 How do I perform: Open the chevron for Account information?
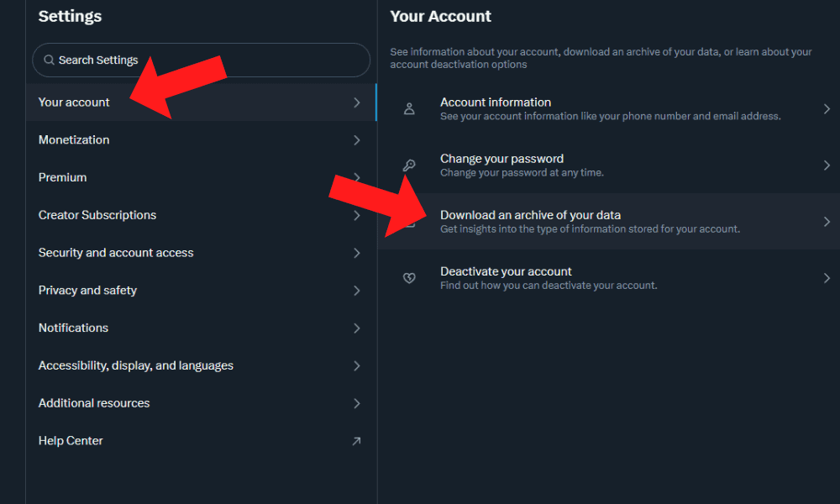pos(827,109)
